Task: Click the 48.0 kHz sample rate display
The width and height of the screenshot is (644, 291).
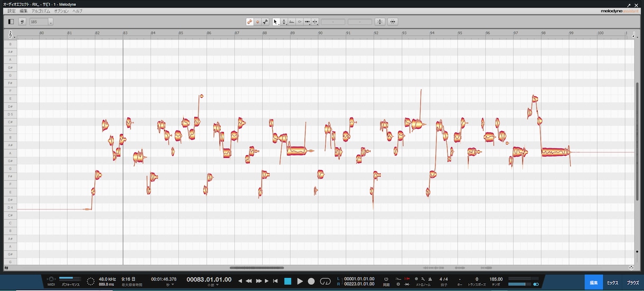Action: click(107, 278)
